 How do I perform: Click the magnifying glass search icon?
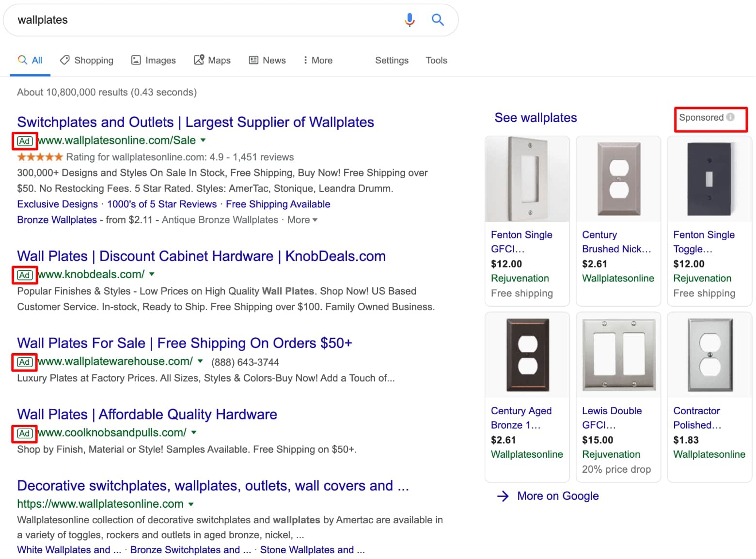438,20
